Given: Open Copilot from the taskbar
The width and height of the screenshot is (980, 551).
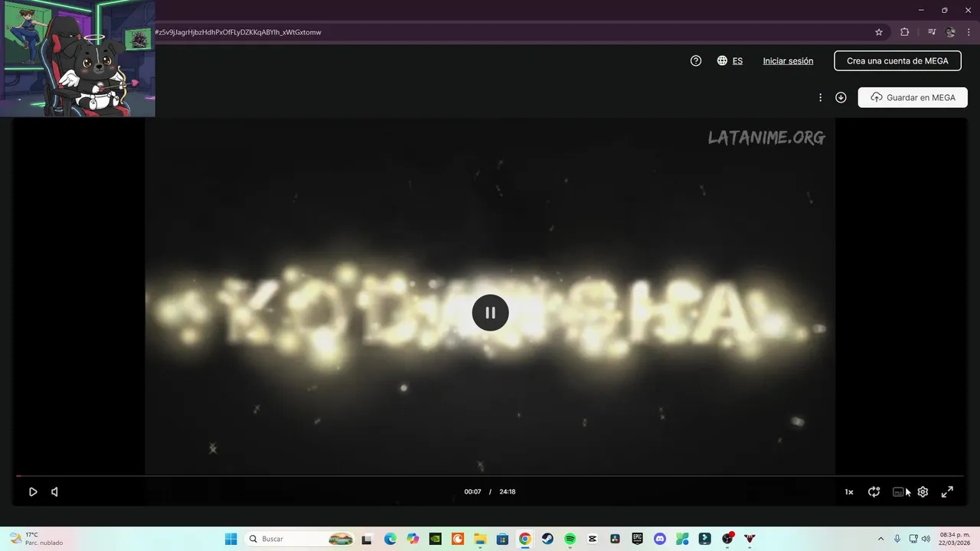Looking at the screenshot, I should pyautogui.click(x=413, y=539).
